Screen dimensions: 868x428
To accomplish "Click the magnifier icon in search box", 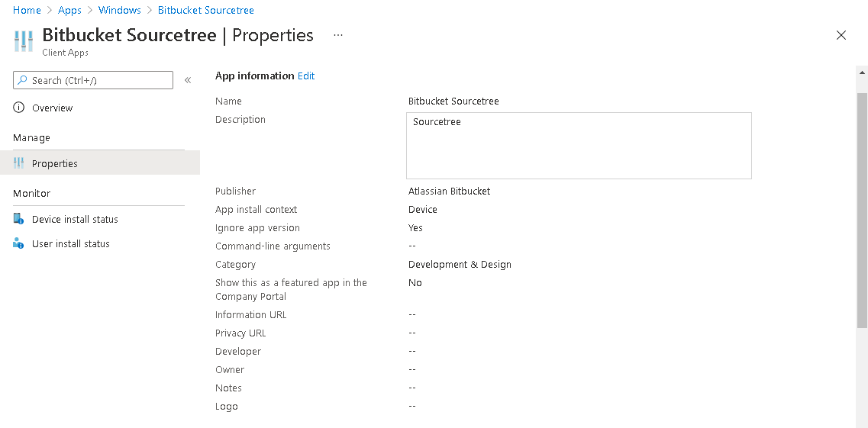I will [22, 80].
